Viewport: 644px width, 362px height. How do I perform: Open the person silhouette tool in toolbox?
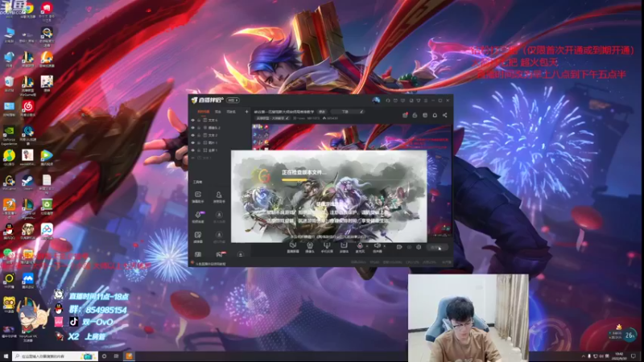point(219,196)
